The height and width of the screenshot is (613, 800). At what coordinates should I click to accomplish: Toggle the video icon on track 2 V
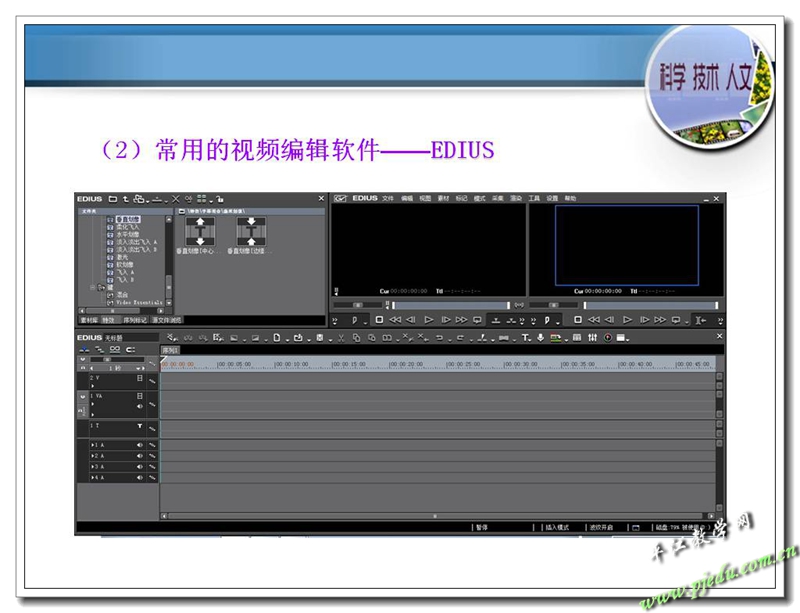pos(140,379)
